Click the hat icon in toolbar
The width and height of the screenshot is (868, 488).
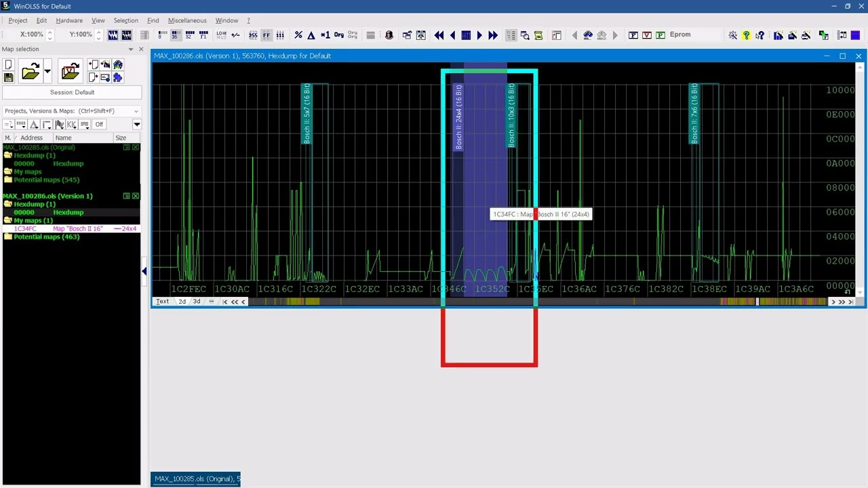[x=389, y=35]
